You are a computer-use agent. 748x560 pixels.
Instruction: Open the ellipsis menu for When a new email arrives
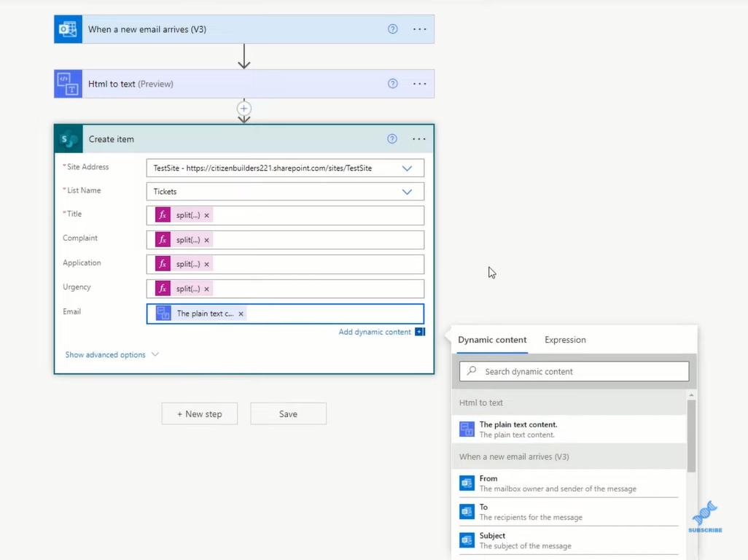[420, 29]
